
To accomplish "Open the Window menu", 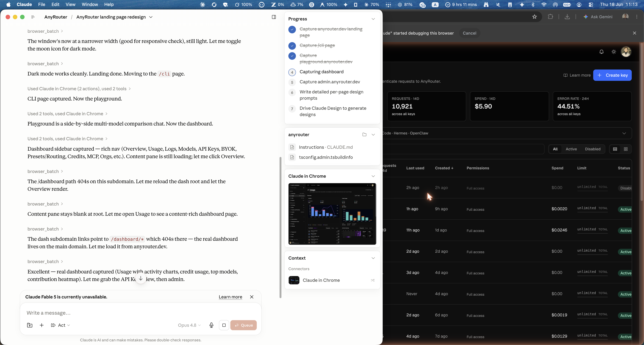I will (90, 5).
